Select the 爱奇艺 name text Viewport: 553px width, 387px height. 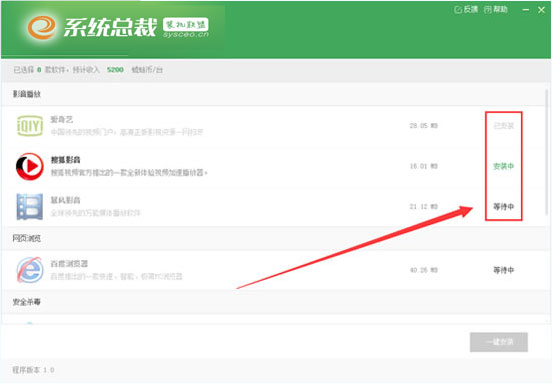(x=62, y=120)
